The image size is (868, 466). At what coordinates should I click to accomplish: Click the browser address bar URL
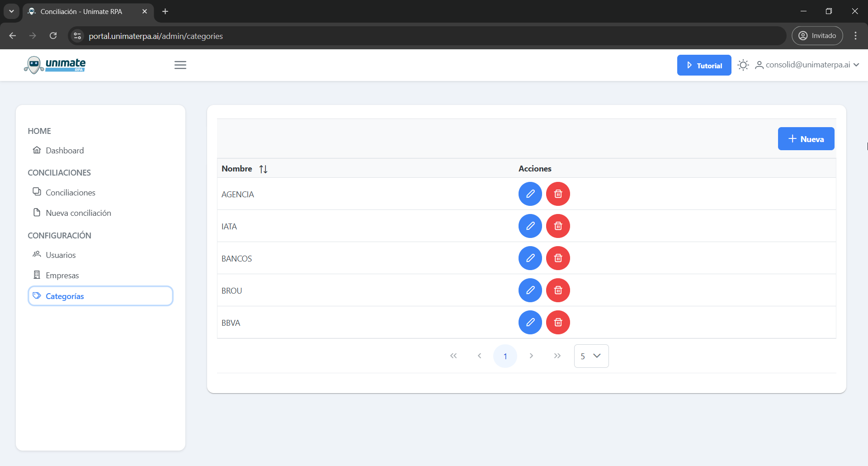pyautogui.click(x=156, y=36)
